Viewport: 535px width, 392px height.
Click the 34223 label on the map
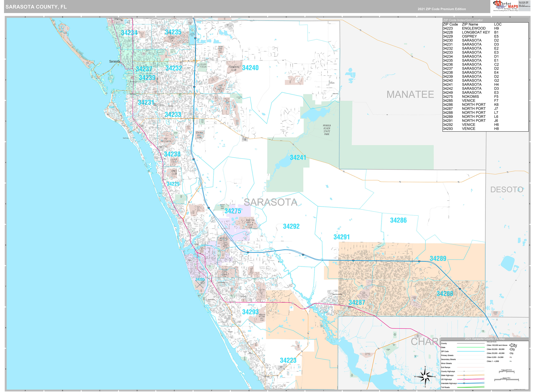pyautogui.click(x=288, y=360)
